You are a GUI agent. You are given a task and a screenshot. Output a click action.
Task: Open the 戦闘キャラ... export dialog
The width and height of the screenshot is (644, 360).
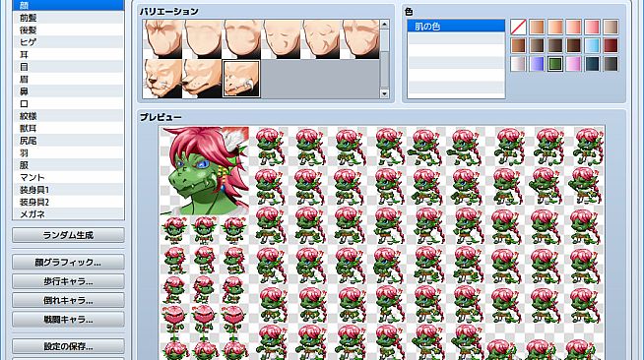point(68,319)
